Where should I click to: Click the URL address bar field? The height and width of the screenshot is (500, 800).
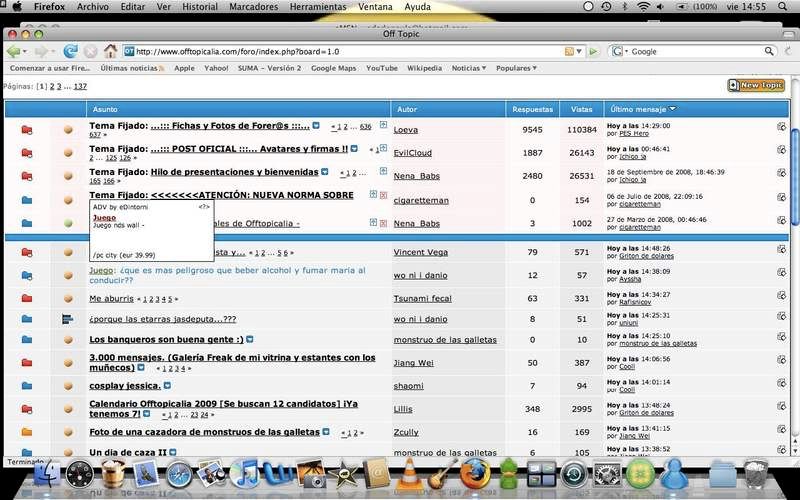(340, 51)
